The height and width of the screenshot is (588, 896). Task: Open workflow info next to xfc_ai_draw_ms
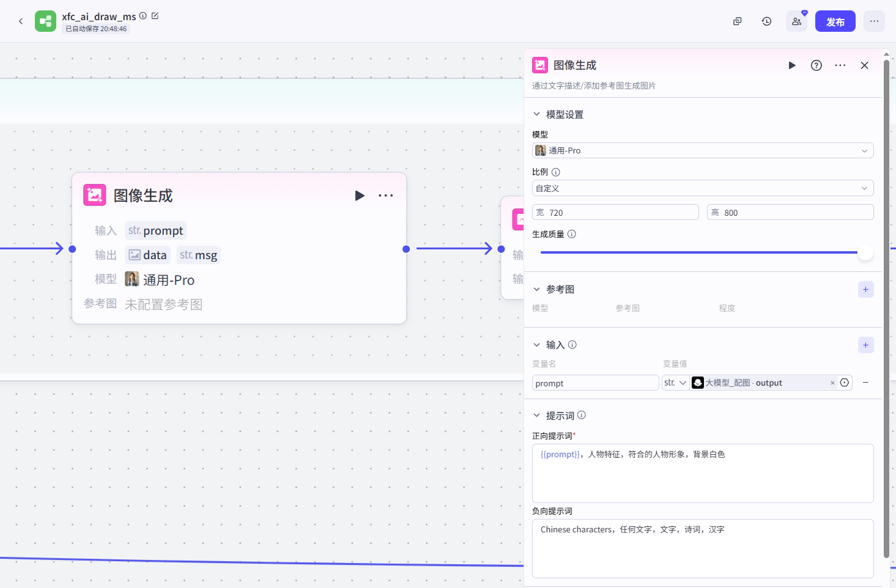pos(143,16)
